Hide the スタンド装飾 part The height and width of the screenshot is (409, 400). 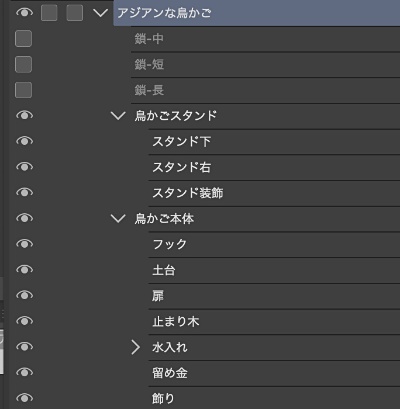click(24, 192)
